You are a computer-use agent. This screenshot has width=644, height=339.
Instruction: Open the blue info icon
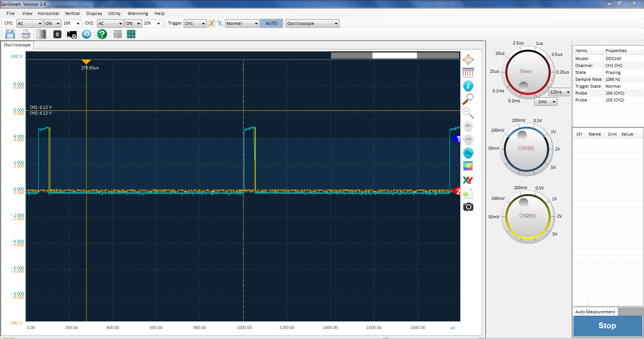click(468, 86)
